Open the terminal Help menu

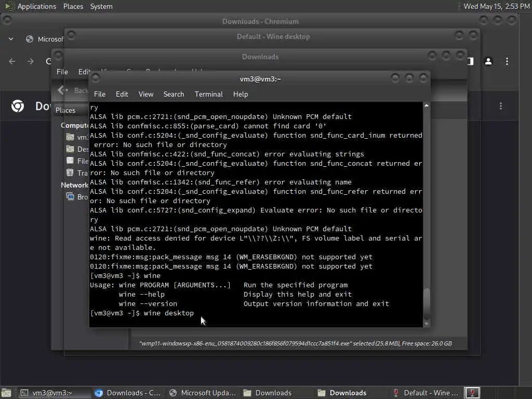(x=241, y=95)
